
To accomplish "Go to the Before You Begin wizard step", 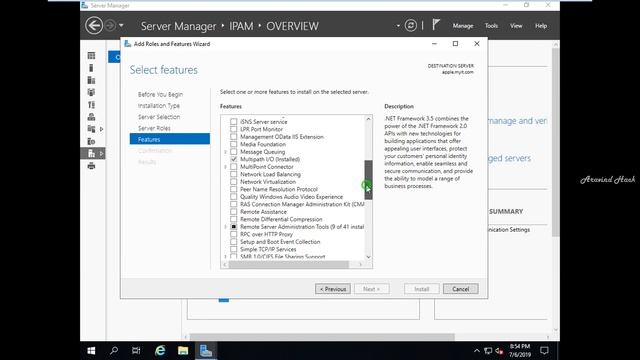I will (160, 94).
